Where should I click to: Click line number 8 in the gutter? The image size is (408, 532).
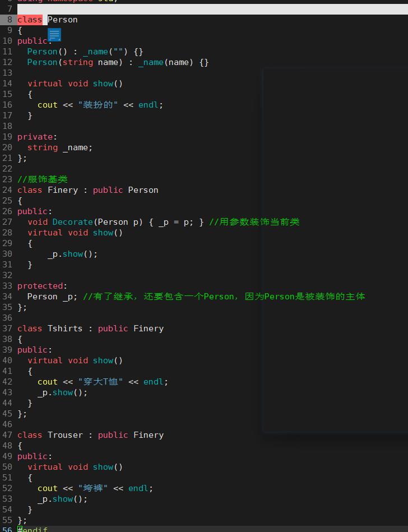coord(10,20)
